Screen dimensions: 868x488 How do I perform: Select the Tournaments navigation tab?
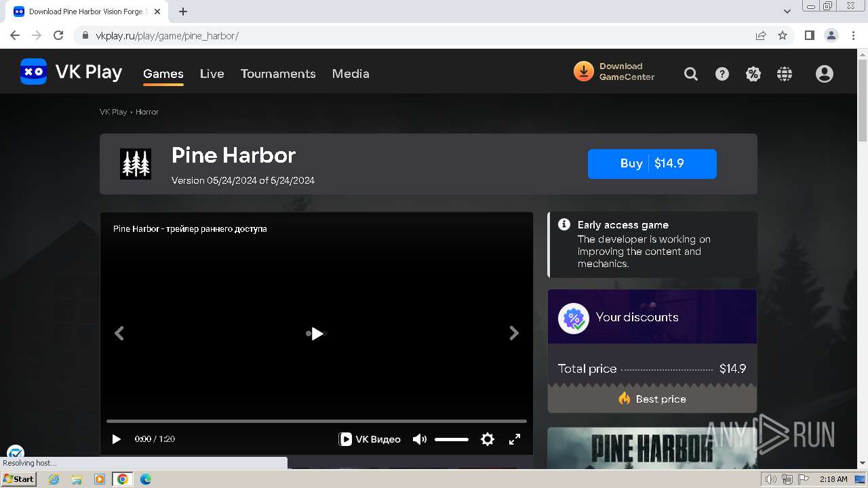[x=278, y=74]
